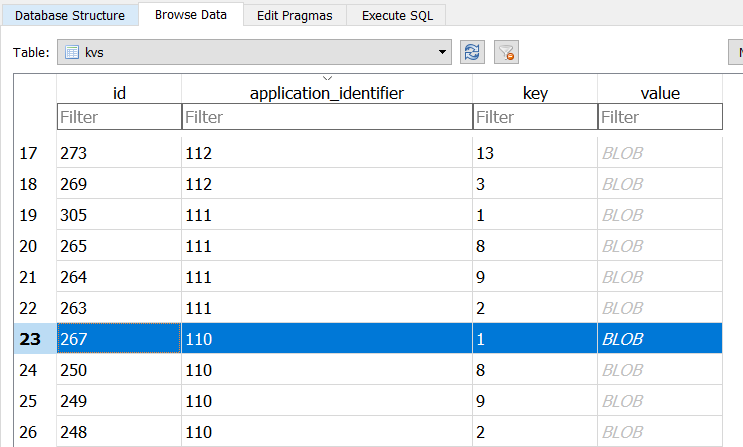
Task: Select the Browse Data tab
Action: coord(191,15)
